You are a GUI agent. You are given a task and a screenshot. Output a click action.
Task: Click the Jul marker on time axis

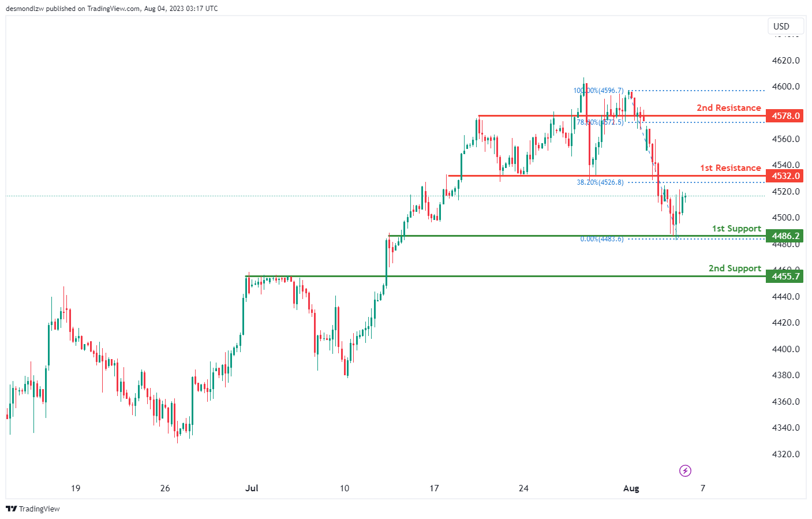point(252,488)
